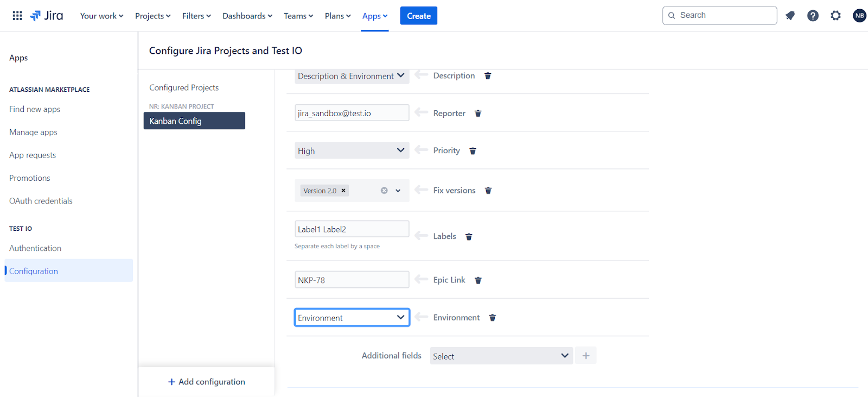Remove the Version 2.0 tag
The image size is (868, 397).
343,191
